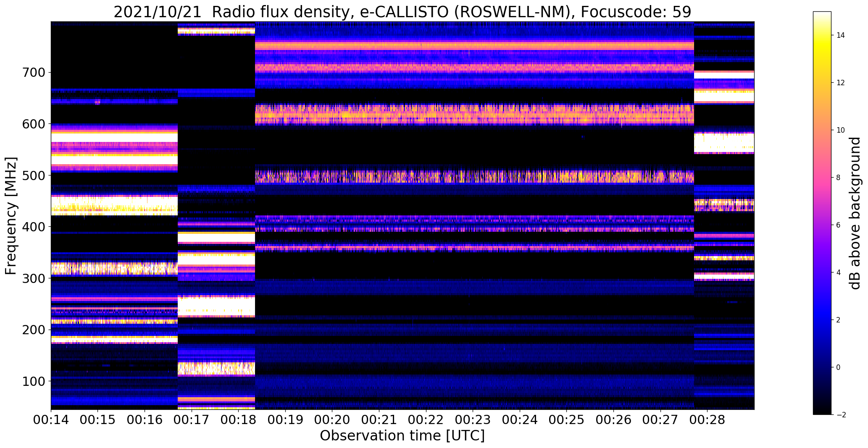This screenshot has height=448, width=868.
Task: Click the 00:23 time tick label
Action: click(x=473, y=420)
